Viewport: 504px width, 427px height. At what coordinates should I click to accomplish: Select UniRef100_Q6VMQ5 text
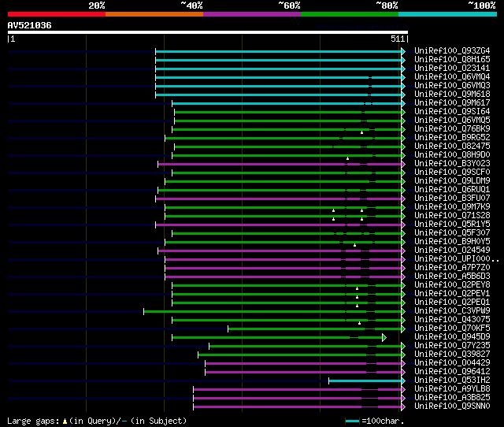(x=452, y=121)
